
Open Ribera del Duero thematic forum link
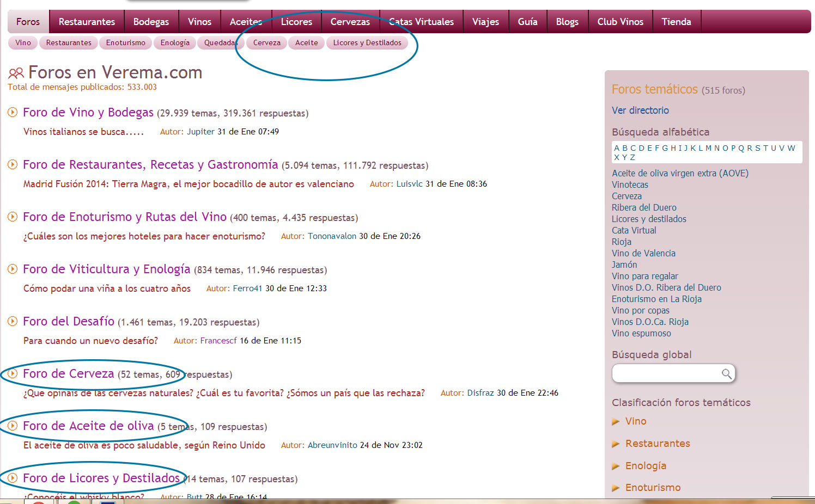click(644, 207)
